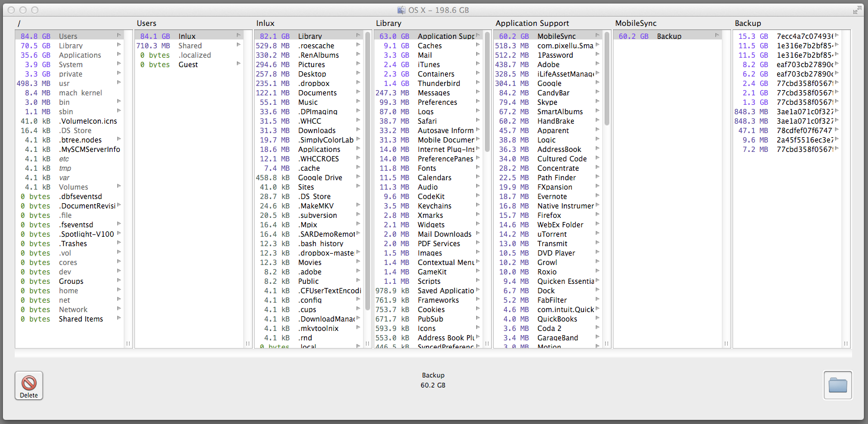Image resolution: width=868 pixels, height=424 pixels.
Task: Click the resize handle below the Backup column
Action: coord(846,344)
